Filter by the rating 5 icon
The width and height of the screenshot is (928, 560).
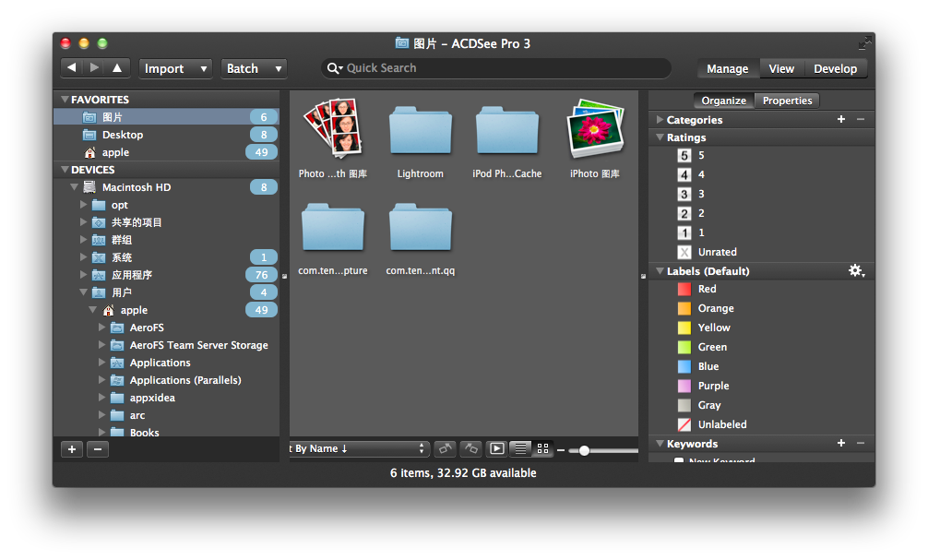coord(684,156)
